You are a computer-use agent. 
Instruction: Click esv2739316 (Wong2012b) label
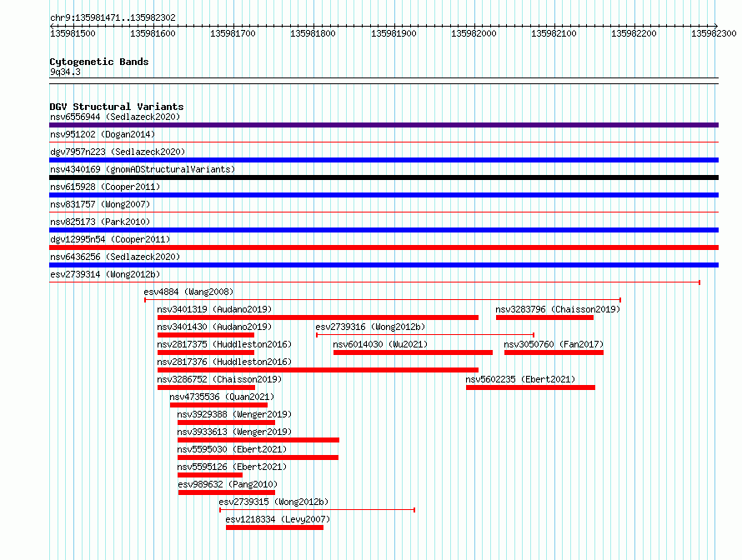point(370,327)
